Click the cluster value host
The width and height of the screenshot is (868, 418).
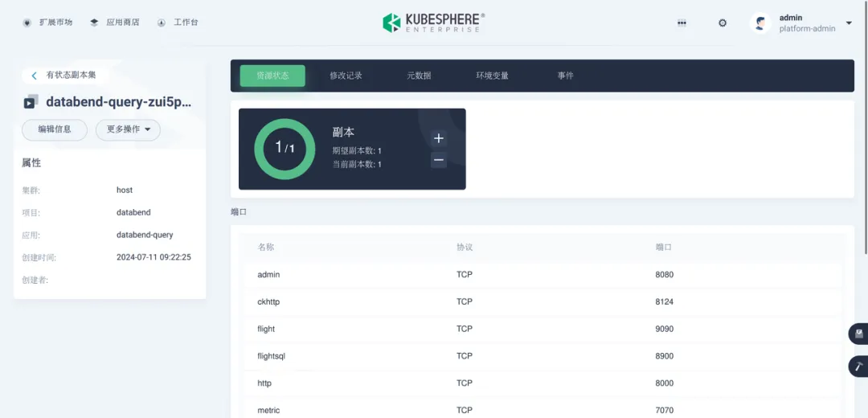(125, 190)
